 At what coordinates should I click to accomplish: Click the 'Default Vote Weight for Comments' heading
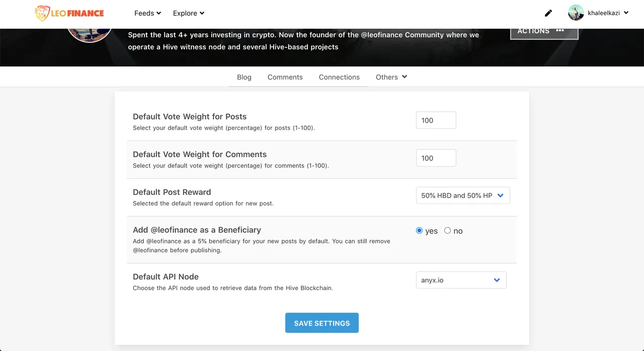click(x=200, y=155)
